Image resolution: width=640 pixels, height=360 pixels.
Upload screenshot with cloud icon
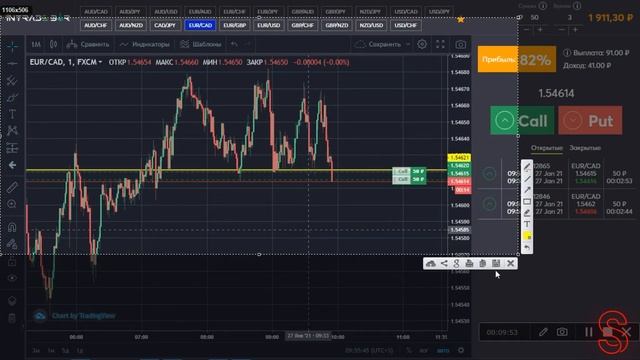[x=431, y=264]
